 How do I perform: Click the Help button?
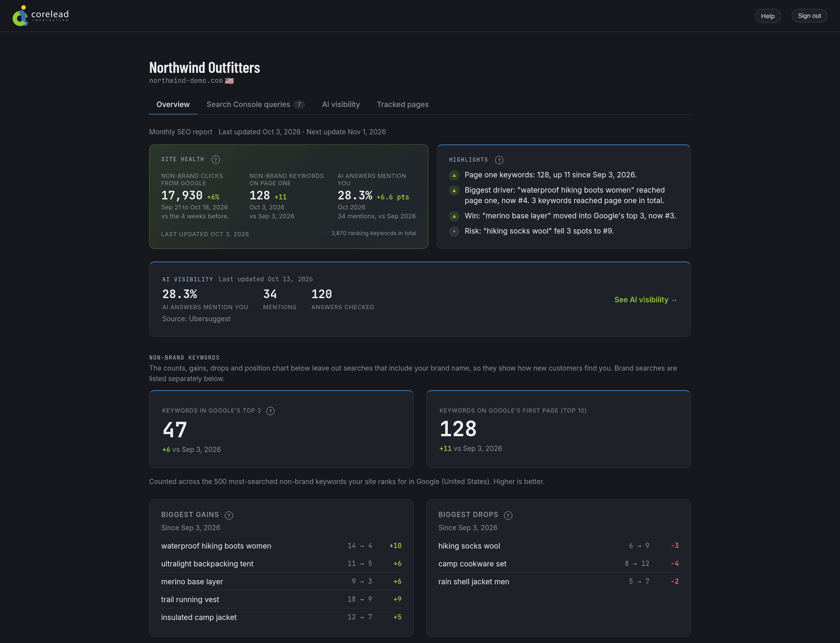tap(768, 16)
